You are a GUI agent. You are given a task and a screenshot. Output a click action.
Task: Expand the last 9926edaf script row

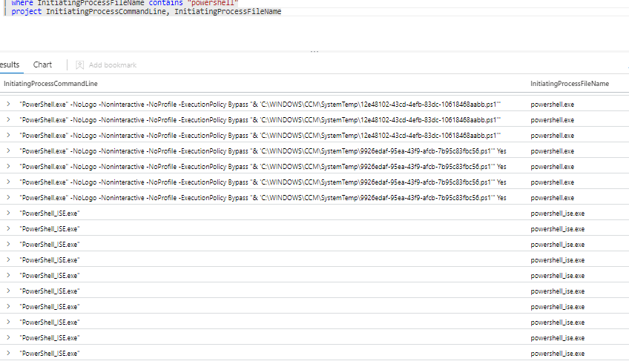pyautogui.click(x=8, y=198)
